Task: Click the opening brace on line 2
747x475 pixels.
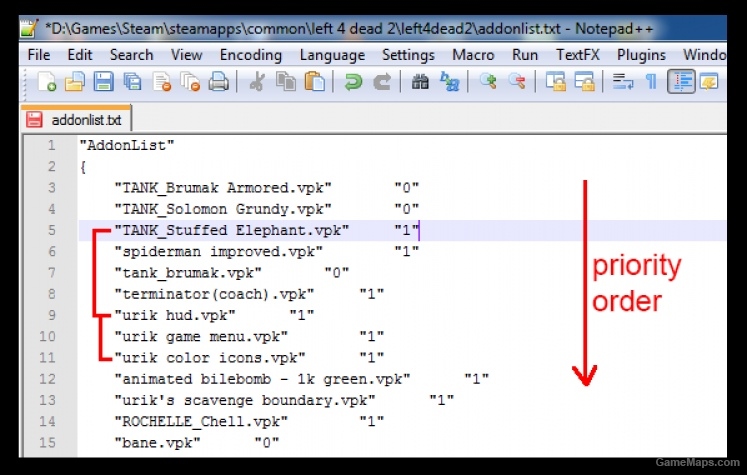Action: click(83, 167)
